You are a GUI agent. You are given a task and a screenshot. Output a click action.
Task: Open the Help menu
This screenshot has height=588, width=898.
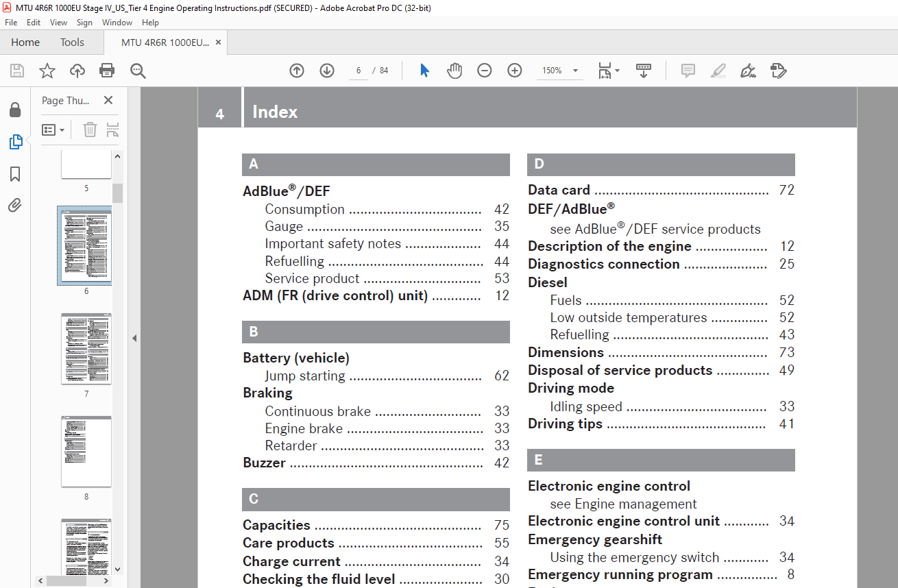pos(150,23)
